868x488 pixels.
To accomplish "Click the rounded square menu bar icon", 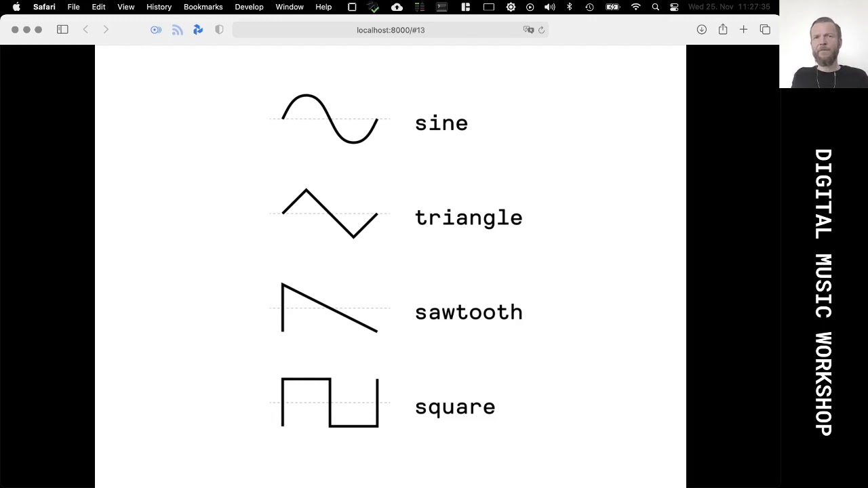I will tap(352, 7).
